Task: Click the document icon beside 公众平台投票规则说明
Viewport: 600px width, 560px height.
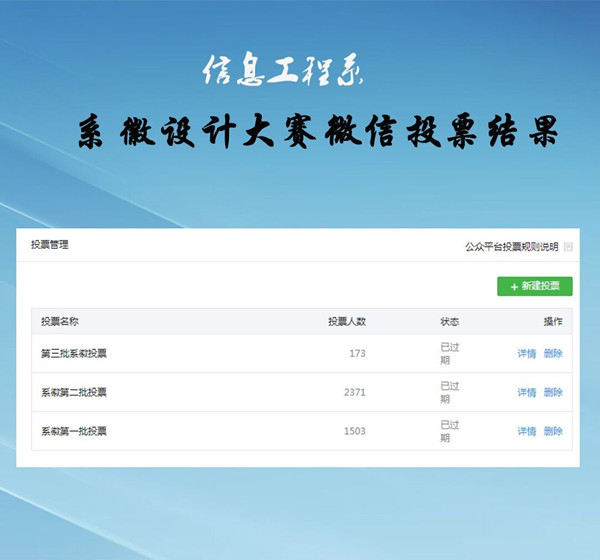Action: 568,247
